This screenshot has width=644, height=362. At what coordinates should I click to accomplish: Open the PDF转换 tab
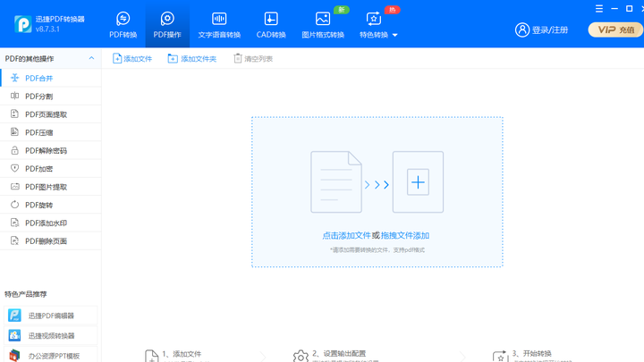(123, 25)
